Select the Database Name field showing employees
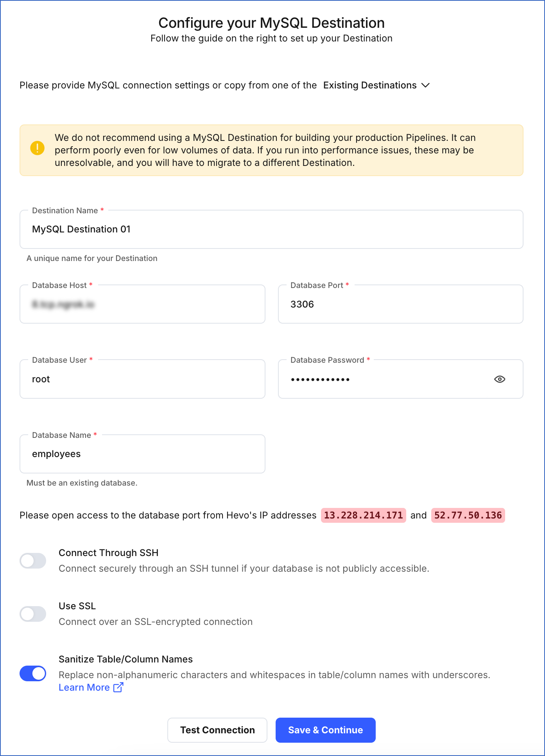The width and height of the screenshot is (545, 756). (142, 454)
